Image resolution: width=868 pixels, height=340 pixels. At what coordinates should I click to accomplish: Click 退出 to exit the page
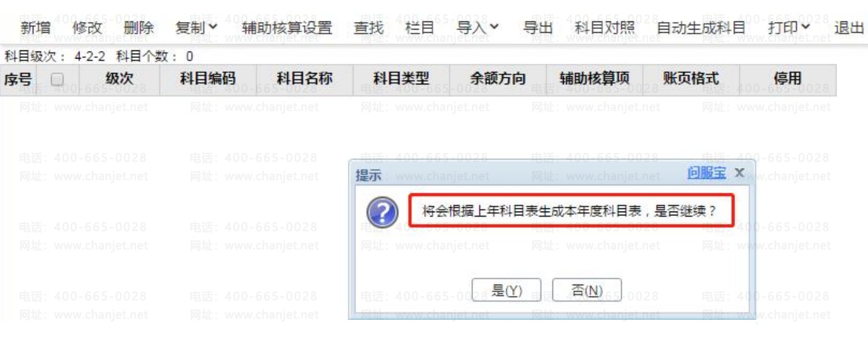click(x=849, y=28)
